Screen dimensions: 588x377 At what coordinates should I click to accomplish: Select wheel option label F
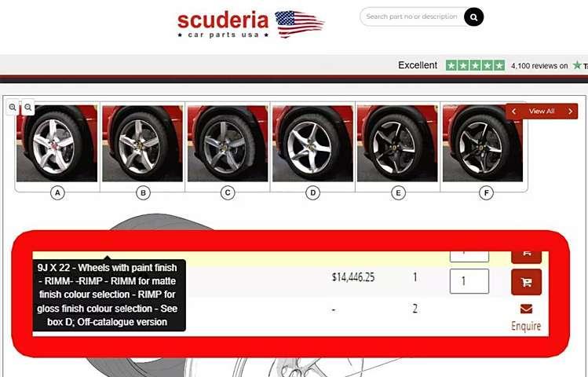pos(486,192)
